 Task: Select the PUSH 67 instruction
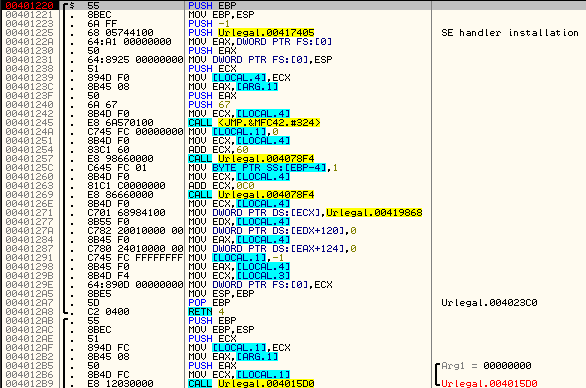(x=209, y=104)
